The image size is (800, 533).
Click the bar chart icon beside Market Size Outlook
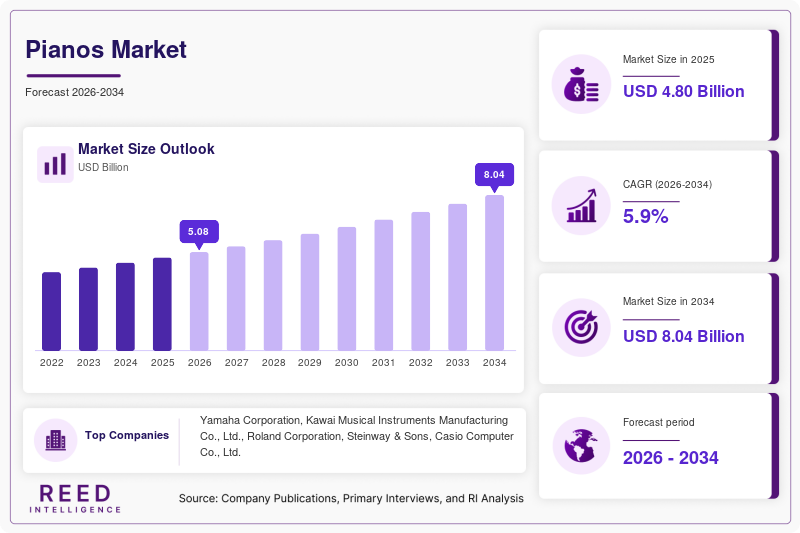point(55,164)
